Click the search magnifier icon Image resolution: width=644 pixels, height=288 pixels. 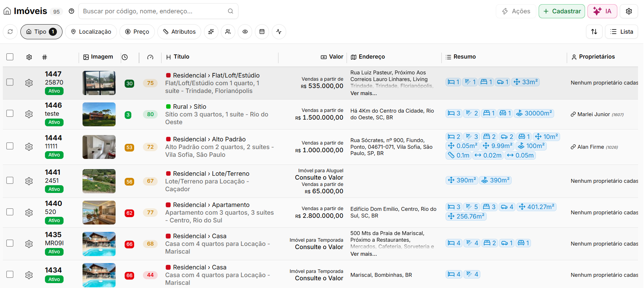[x=230, y=11]
